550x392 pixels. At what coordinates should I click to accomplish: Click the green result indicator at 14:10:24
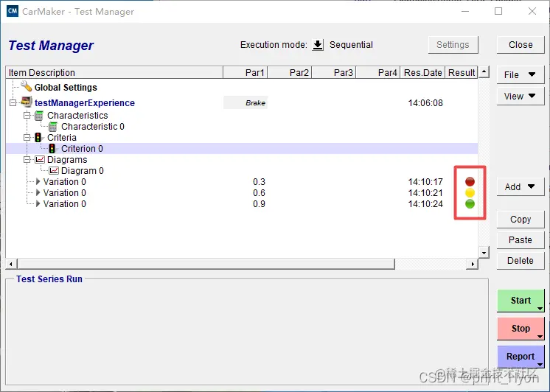(x=470, y=203)
